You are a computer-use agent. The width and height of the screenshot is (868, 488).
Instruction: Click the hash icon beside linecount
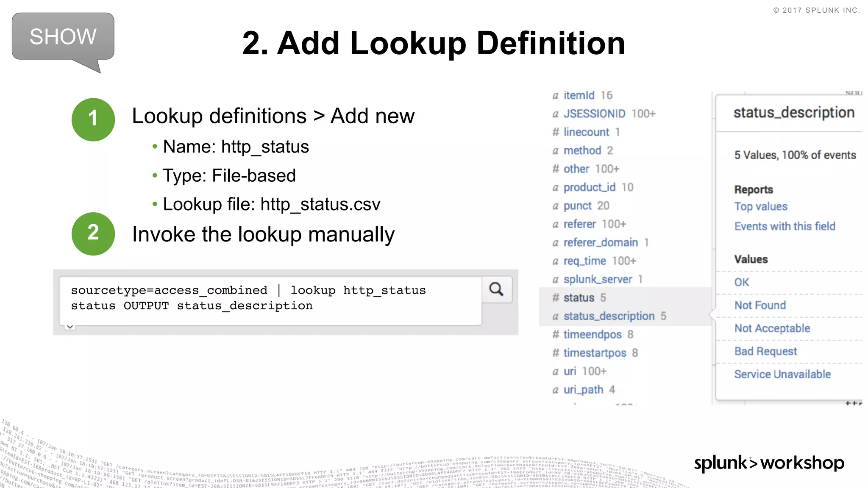[x=556, y=132]
